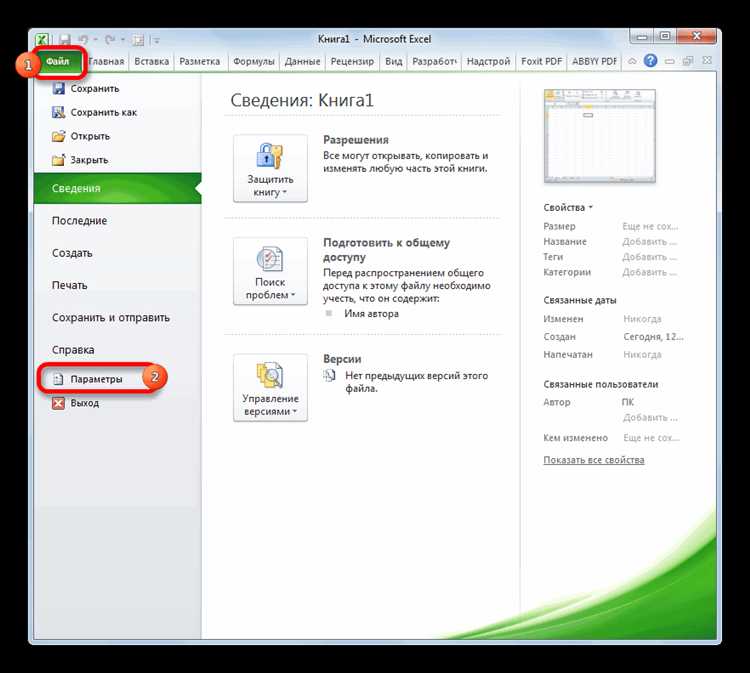Click the Excel application icon in title bar
Viewport: 750px width, 673px height.
pyautogui.click(x=42, y=40)
